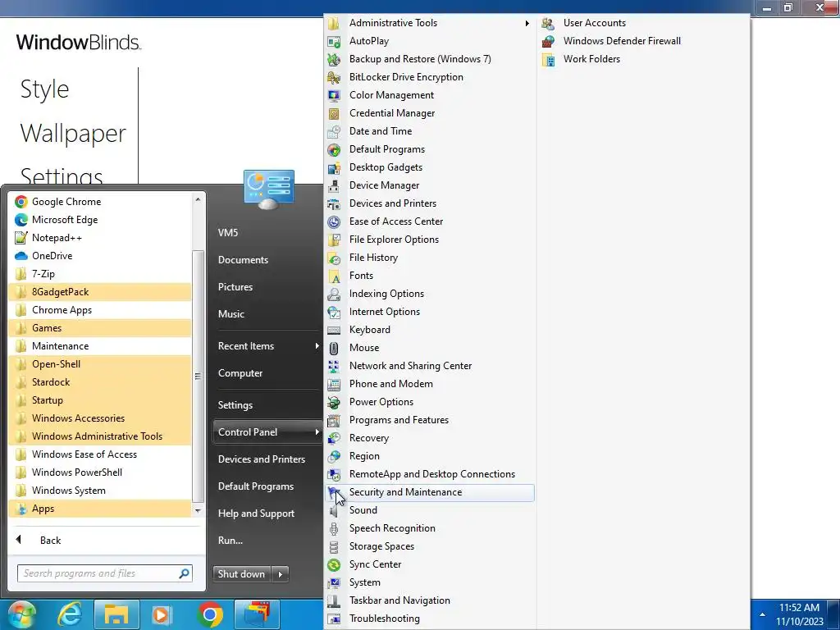Click the BitLocker Drive Encryption icon

coord(334,78)
